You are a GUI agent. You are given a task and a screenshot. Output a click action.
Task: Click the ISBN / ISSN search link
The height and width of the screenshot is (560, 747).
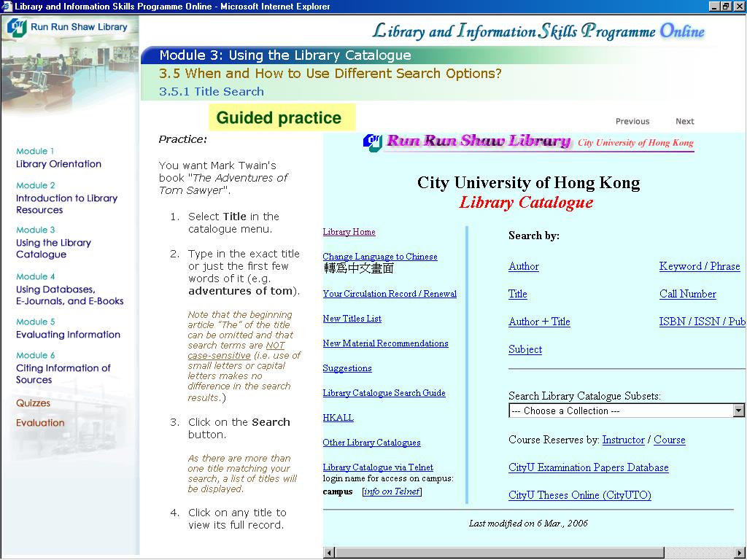703,322
